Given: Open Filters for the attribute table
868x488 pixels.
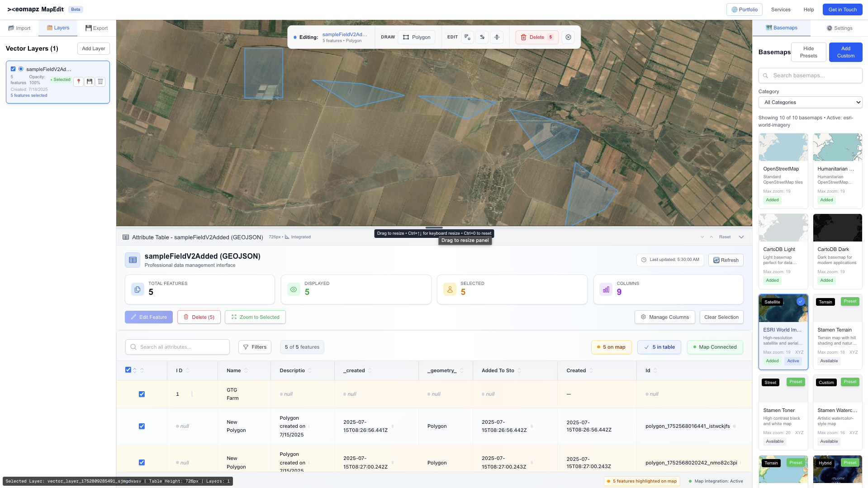Looking at the screenshot, I should coord(255,347).
